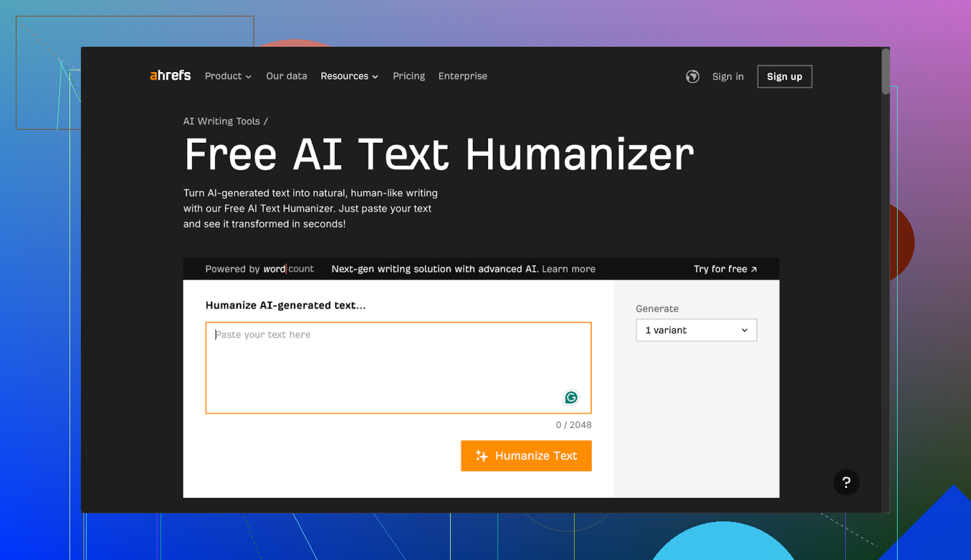This screenshot has height=560, width=971.
Task: Go to Our data page
Action: (x=286, y=76)
